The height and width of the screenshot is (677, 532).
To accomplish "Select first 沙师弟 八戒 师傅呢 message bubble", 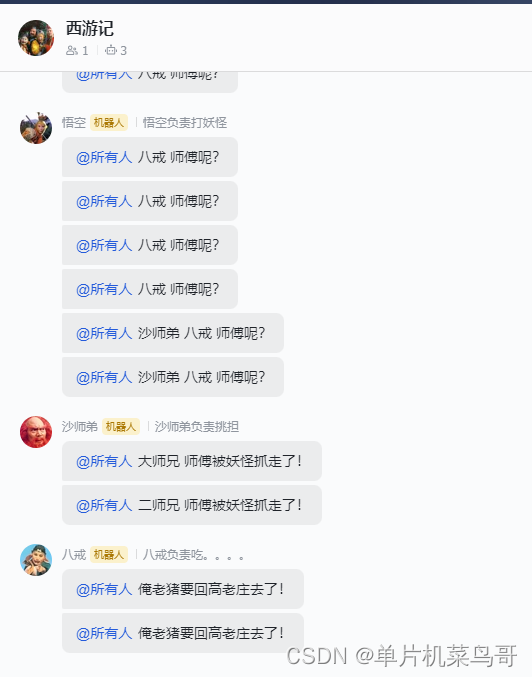I will [173, 333].
